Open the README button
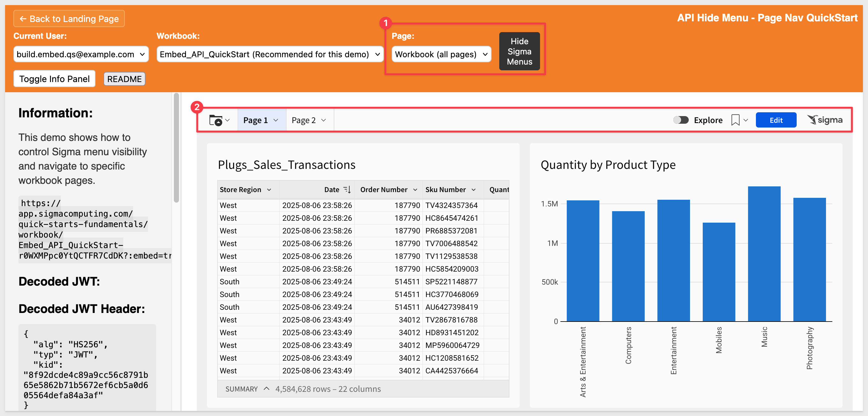This screenshot has height=416, width=868. 124,79
